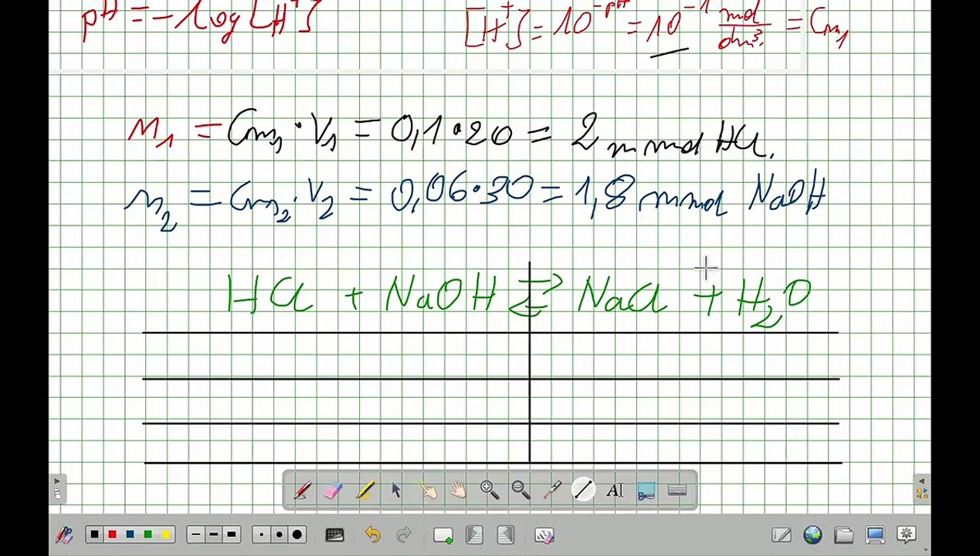Set thick line width
This screenshot has height=556, width=980.
click(x=232, y=534)
